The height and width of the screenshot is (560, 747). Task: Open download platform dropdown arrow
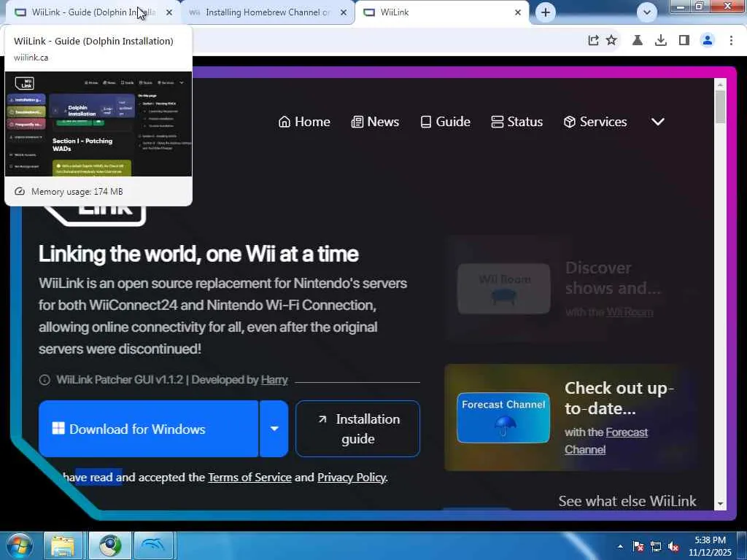click(x=274, y=429)
